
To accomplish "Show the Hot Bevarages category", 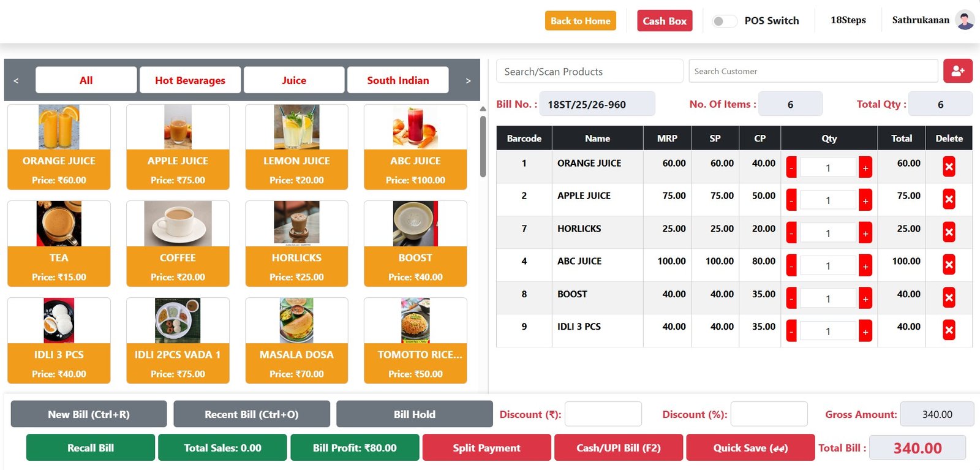I will tap(190, 80).
